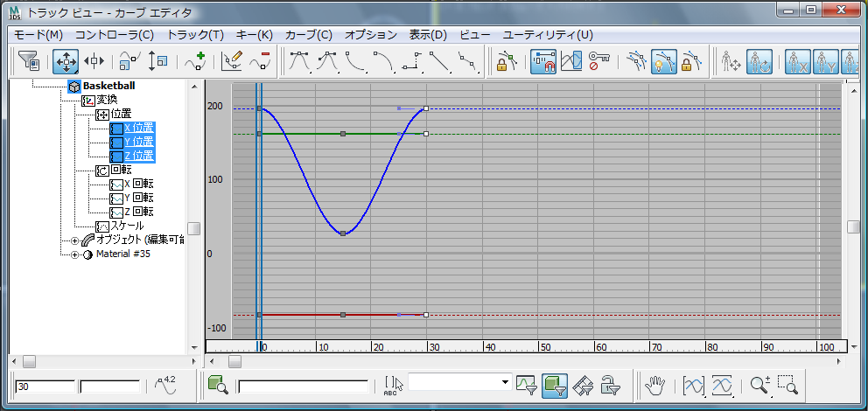The width and height of the screenshot is (868, 411).
Task: Select the X 回転 track
Action: point(138,184)
